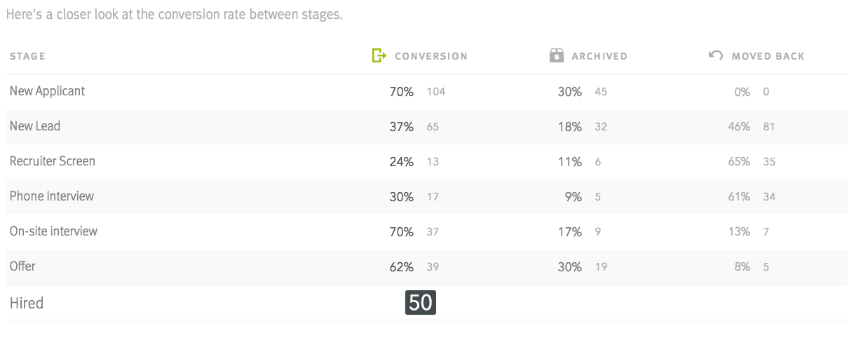Open the Offer stage row
The width and height of the screenshot is (868, 340).
click(427, 267)
